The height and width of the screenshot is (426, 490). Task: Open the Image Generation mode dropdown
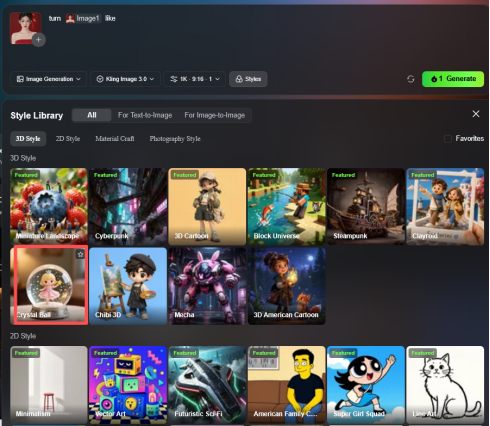[49, 79]
